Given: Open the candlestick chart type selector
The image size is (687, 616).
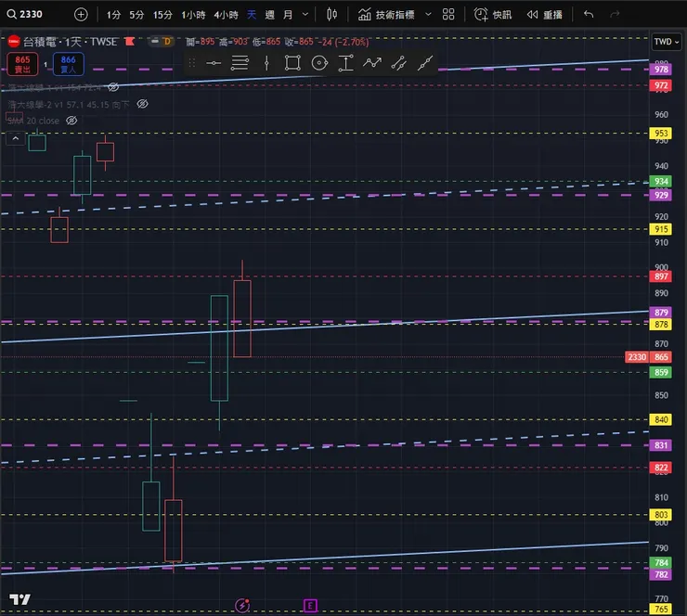Looking at the screenshot, I should tap(331, 15).
